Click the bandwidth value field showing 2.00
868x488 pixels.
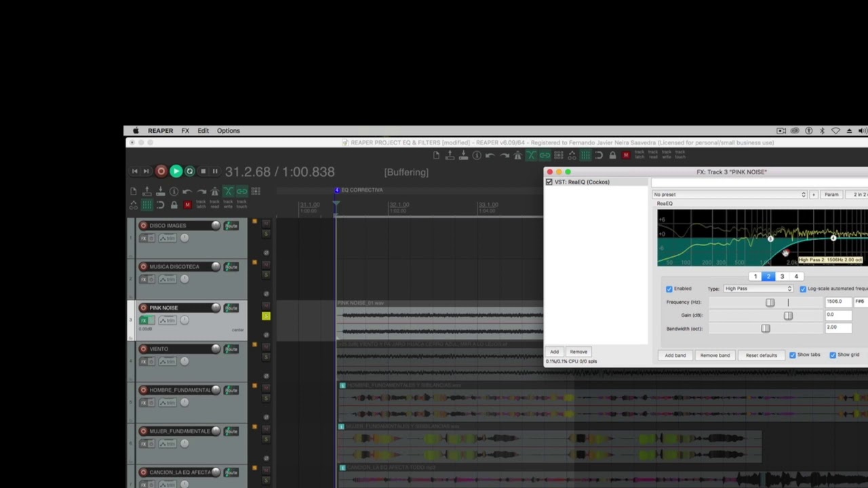pos(837,327)
